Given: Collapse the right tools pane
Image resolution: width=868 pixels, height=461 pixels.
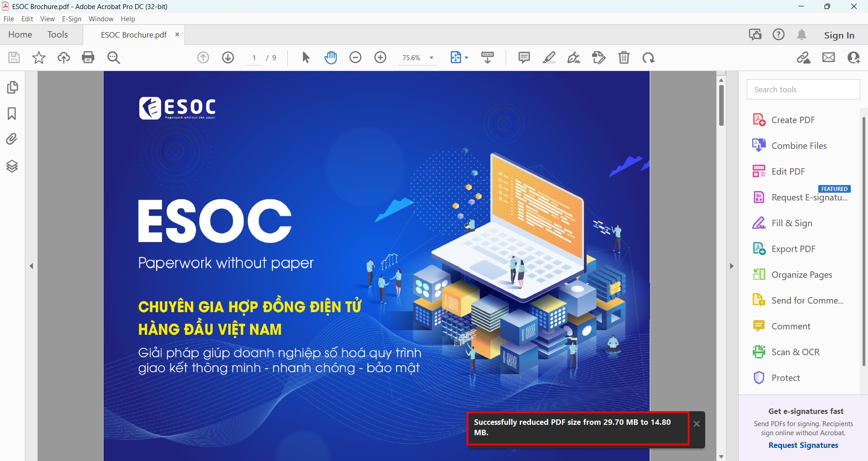Looking at the screenshot, I should click(x=731, y=266).
